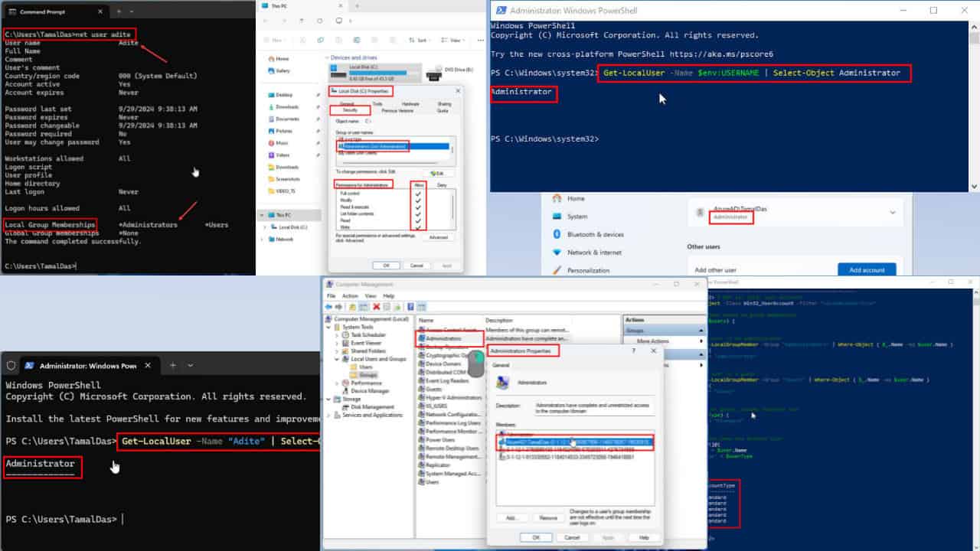The width and height of the screenshot is (980, 551).
Task: Open View menu in Computer Management
Action: click(370, 295)
